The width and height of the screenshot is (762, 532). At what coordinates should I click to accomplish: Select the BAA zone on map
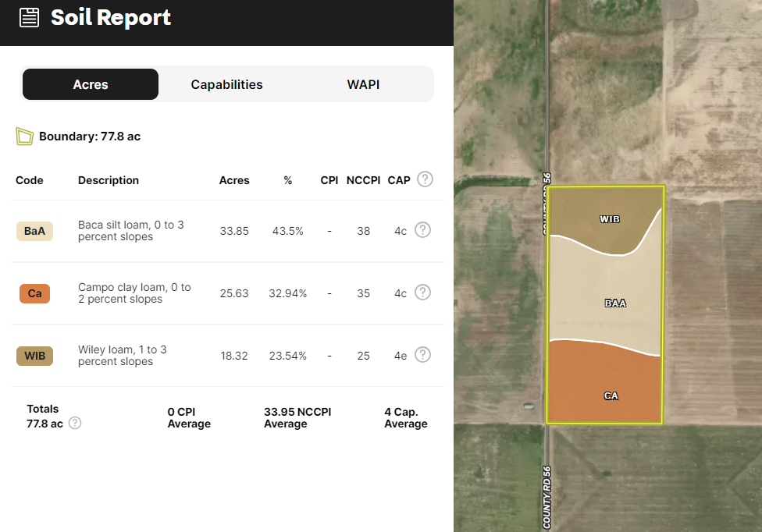click(x=615, y=303)
